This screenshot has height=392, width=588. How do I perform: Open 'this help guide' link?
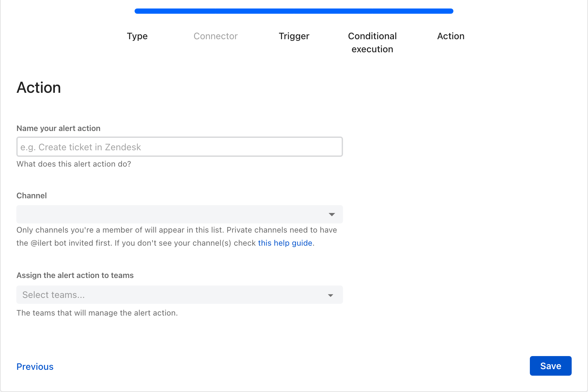click(x=285, y=243)
